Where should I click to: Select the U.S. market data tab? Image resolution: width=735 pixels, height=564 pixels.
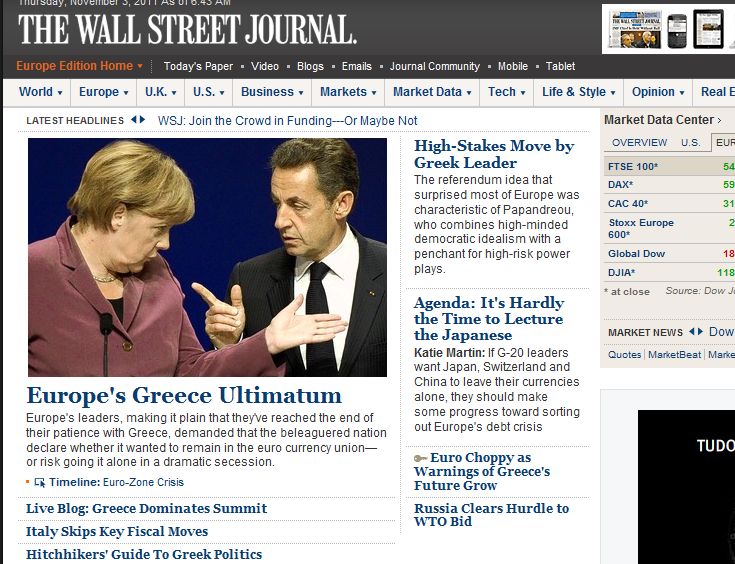pyautogui.click(x=690, y=143)
